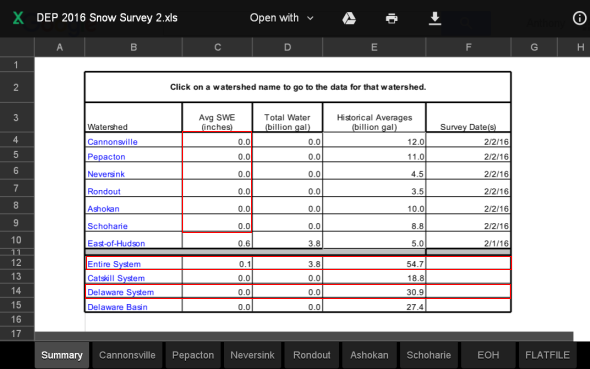
Task: Open the Ashokan sheet tab
Action: coord(369,355)
